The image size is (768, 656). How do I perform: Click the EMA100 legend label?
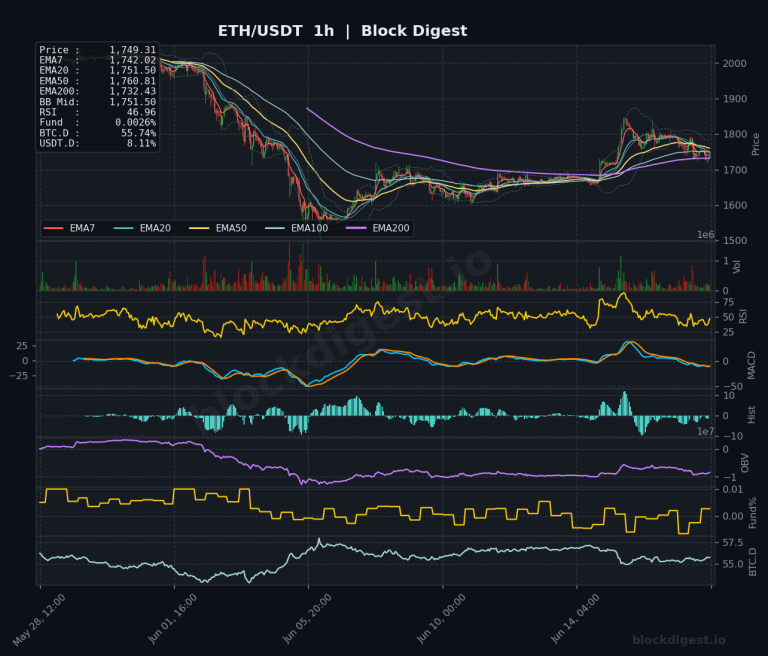pos(310,228)
